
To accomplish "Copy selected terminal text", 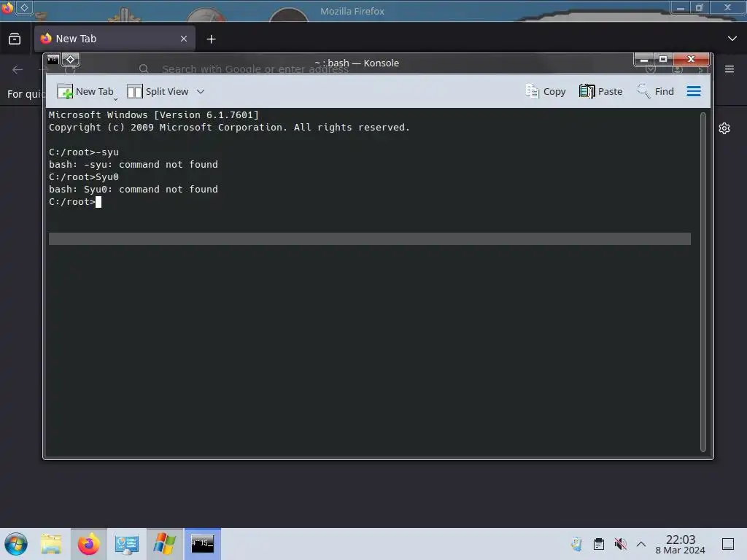I will coord(546,91).
